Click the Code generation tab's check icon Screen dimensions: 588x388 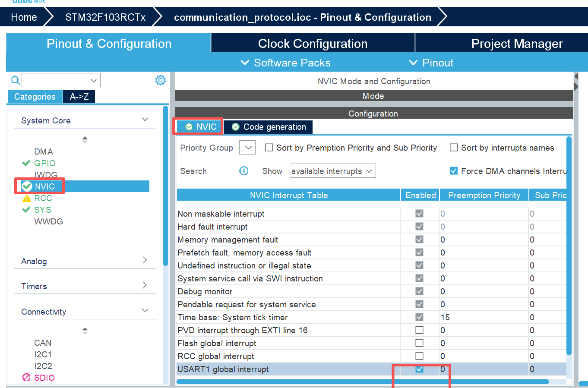point(236,127)
